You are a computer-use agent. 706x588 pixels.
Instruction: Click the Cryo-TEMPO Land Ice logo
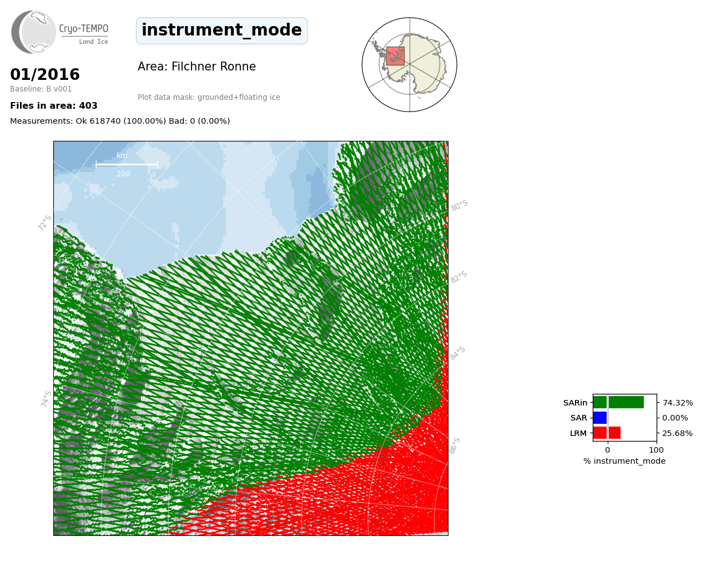pos(60,32)
